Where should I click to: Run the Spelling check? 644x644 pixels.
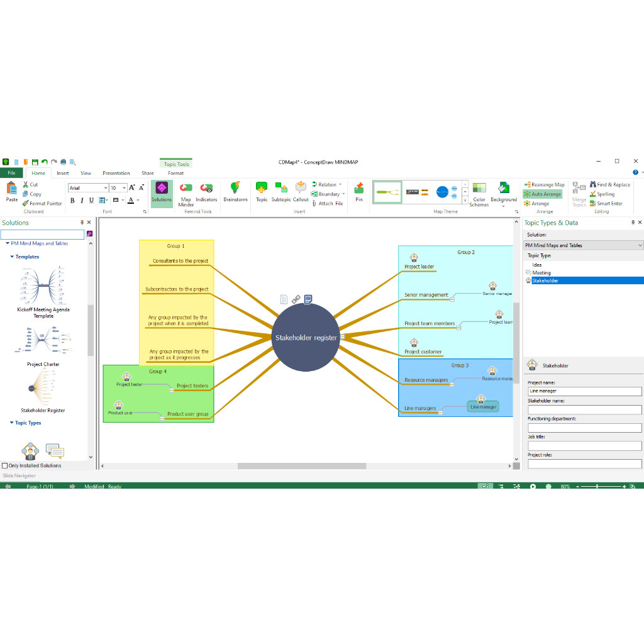click(602, 194)
